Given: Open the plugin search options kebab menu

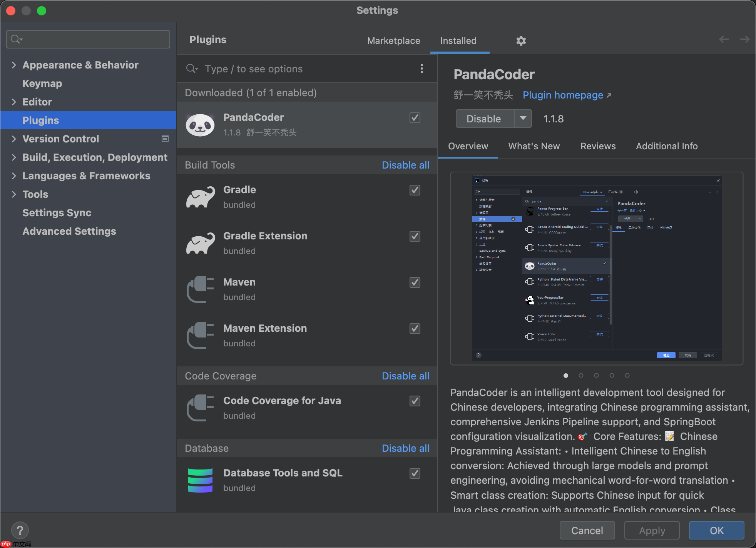Looking at the screenshot, I should 421,68.
